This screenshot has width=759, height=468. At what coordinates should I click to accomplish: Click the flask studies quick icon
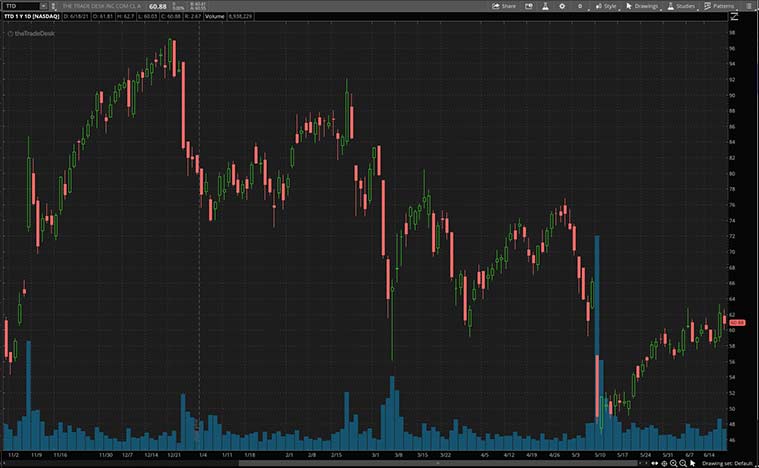[x=545, y=6]
